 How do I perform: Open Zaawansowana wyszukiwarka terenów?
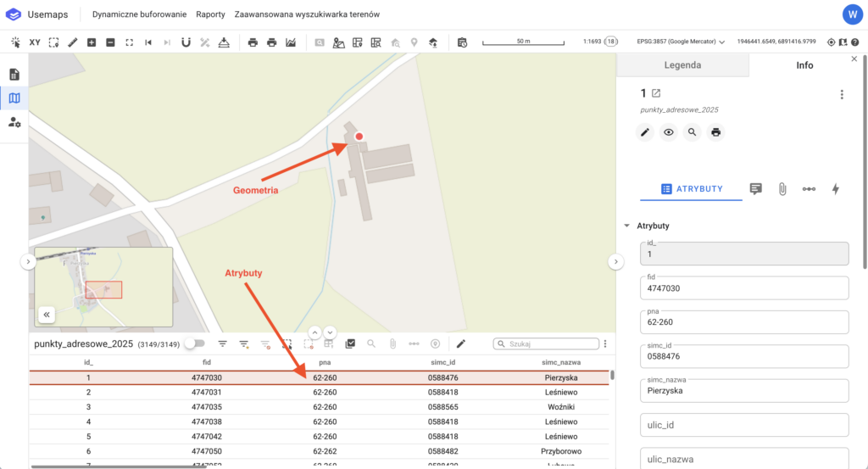coord(307,14)
